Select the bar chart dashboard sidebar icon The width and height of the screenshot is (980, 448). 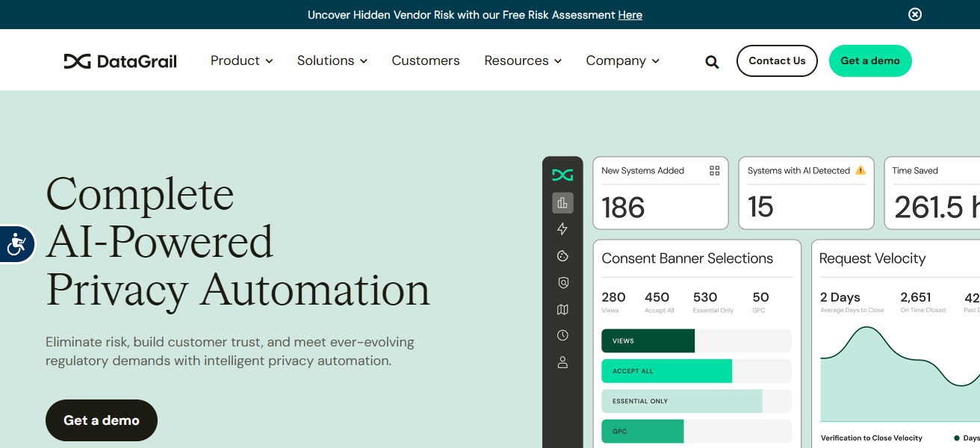(562, 202)
